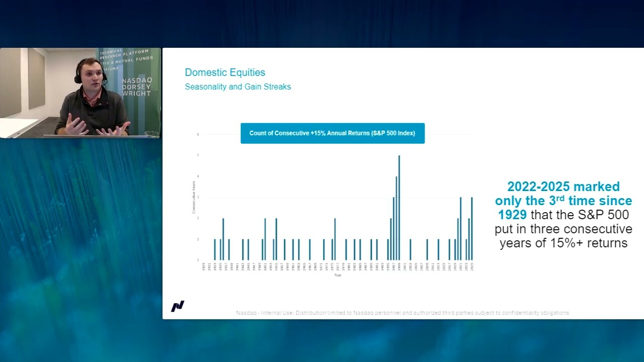Screen dimensions: 644x362
Task: Click the 'Year' x-axis label
Action: coord(338,275)
